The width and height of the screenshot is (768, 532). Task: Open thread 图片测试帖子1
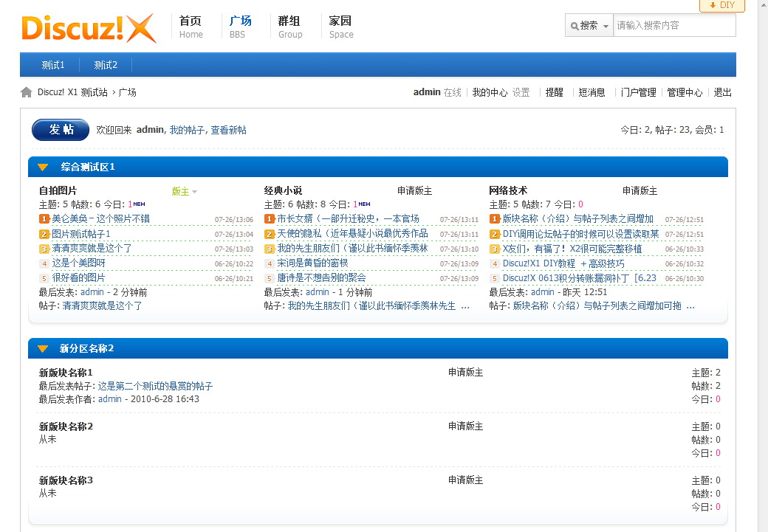coord(81,234)
